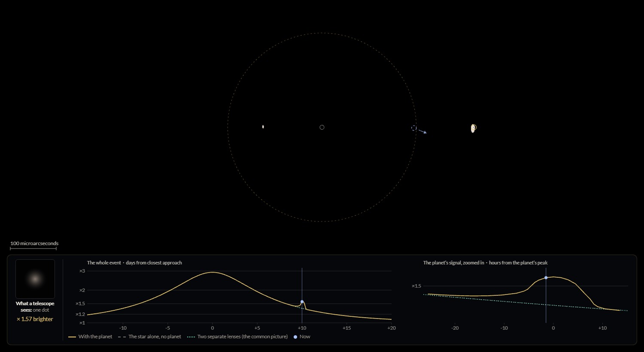Viewport: 644px width, 352px height.
Task: Click "The planet's signal, zoomed in" chart title
Action: tap(486, 263)
